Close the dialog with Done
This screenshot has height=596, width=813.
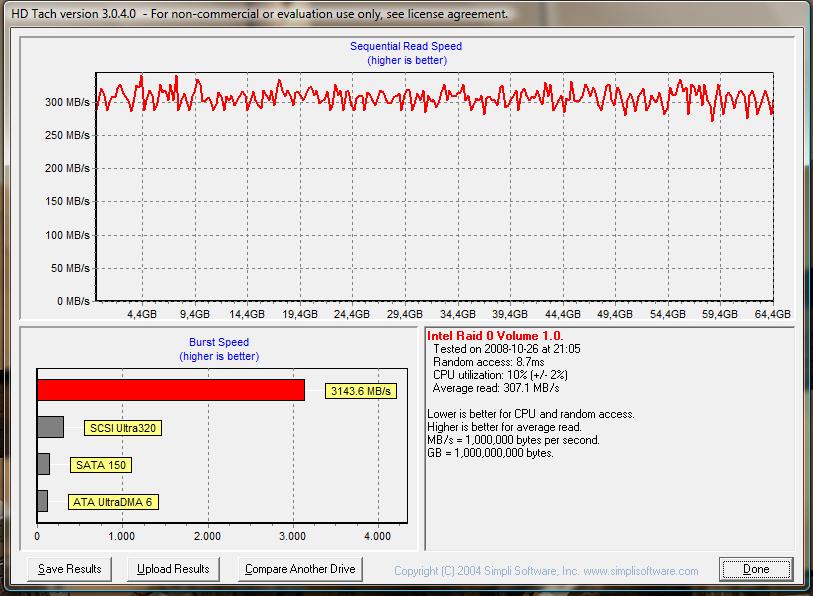[756, 569]
